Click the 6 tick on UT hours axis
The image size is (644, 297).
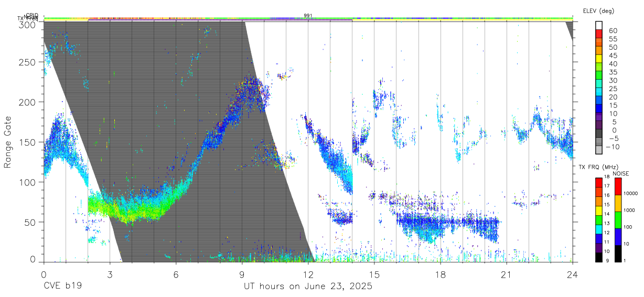tap(176, 274)
